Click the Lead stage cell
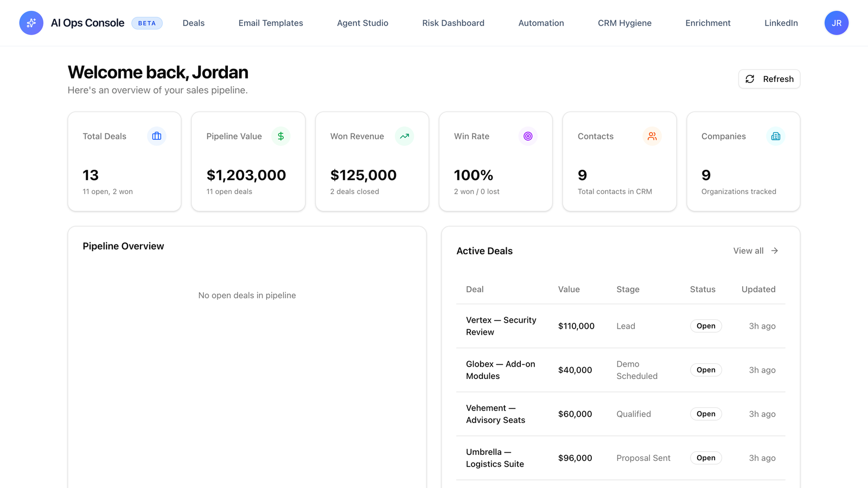The width and height of the screenshot is (868, 488). (x=626, y=326)
